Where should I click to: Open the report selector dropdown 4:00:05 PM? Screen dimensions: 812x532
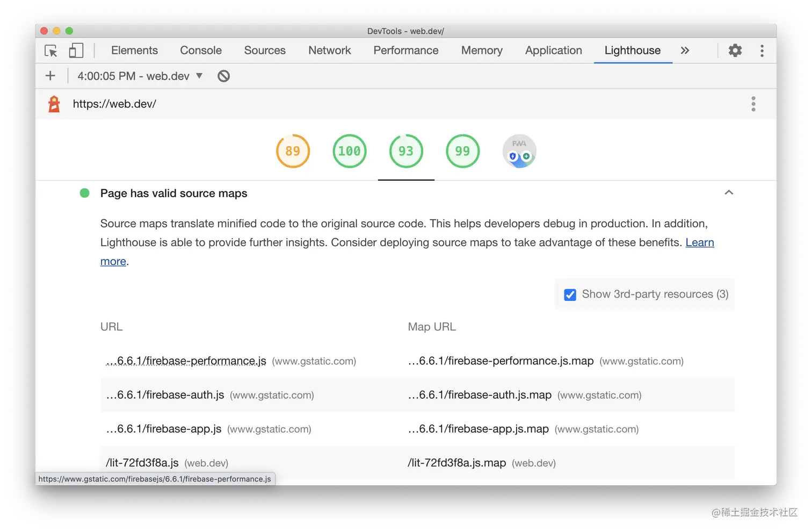[140, 76]
